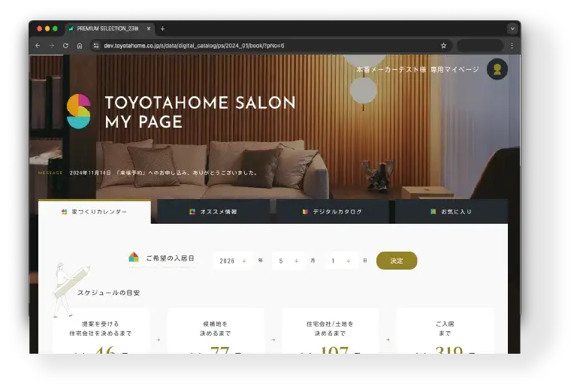Click the browser home icon
Screen dimensions: 580x392
[x=80, y=46]
